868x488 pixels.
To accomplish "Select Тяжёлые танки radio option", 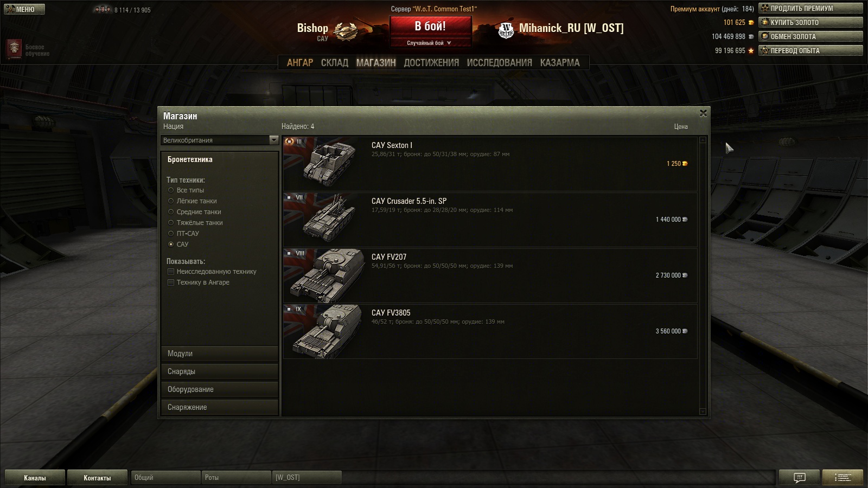I will pyautogui.click(x=171, y=222).
